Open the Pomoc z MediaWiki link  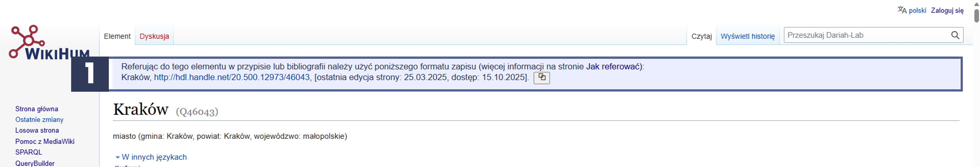pyautogui.click(x=45, y=142)
